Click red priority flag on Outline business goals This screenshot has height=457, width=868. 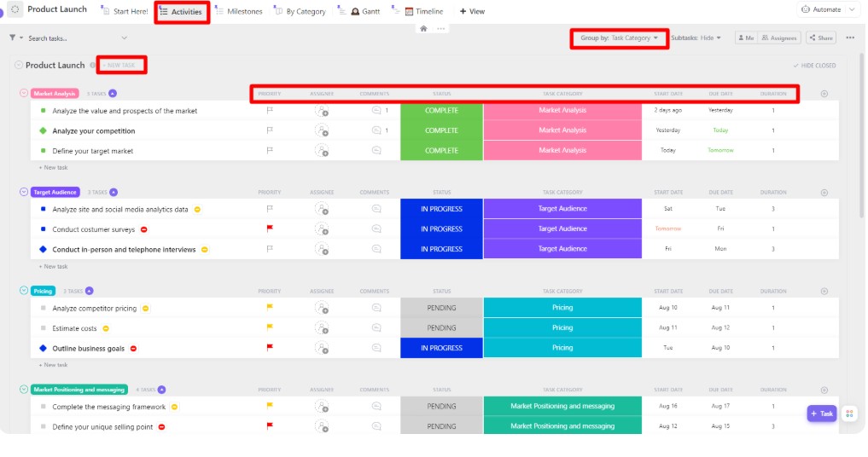(270, 348)
